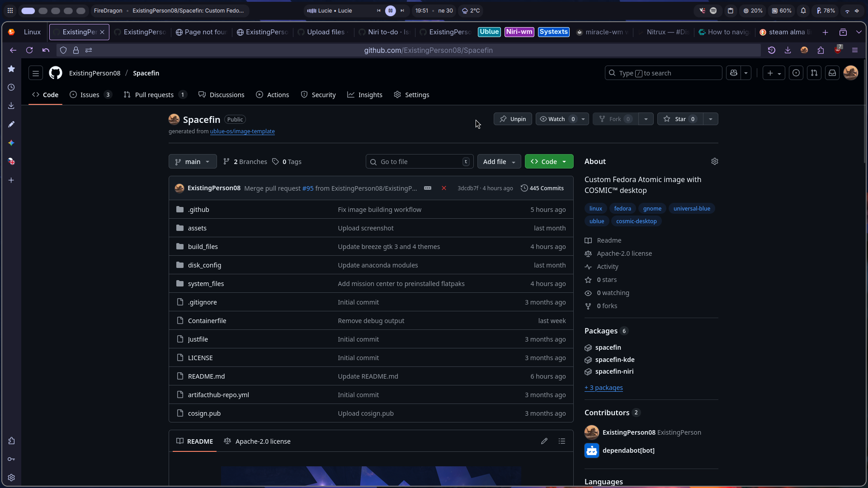Click failed commit status X icon
868x488 pixels.
point(444,188)
